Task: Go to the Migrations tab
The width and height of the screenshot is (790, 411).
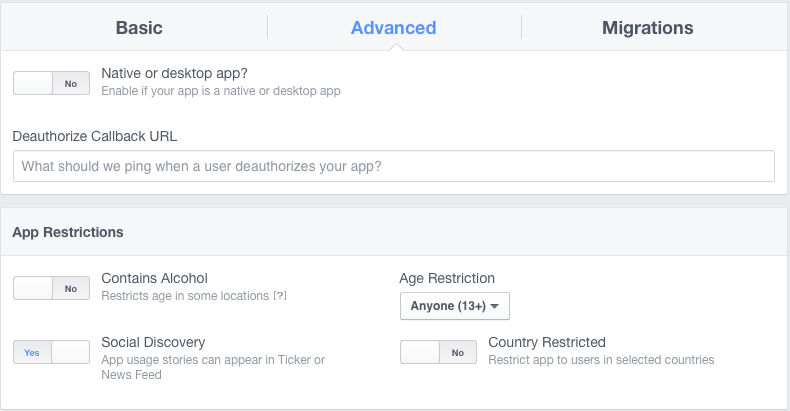Action: [x=647, y=27]
